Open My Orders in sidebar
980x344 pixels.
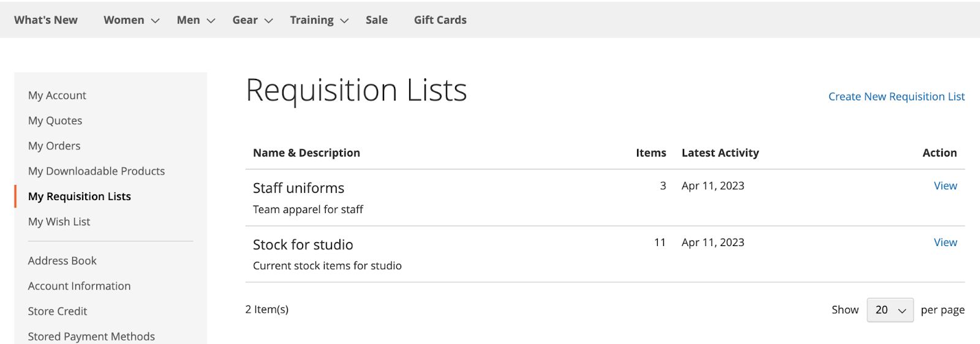click(54, 146)
